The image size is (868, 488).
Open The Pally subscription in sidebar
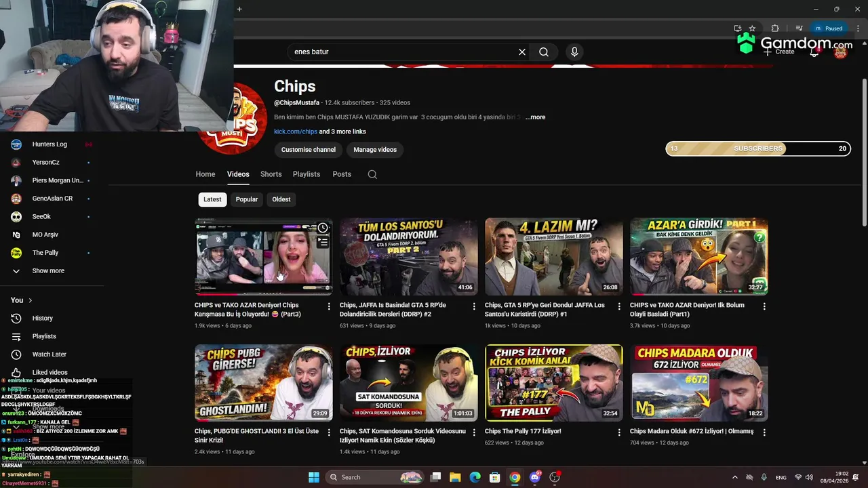tap(51, 253)
